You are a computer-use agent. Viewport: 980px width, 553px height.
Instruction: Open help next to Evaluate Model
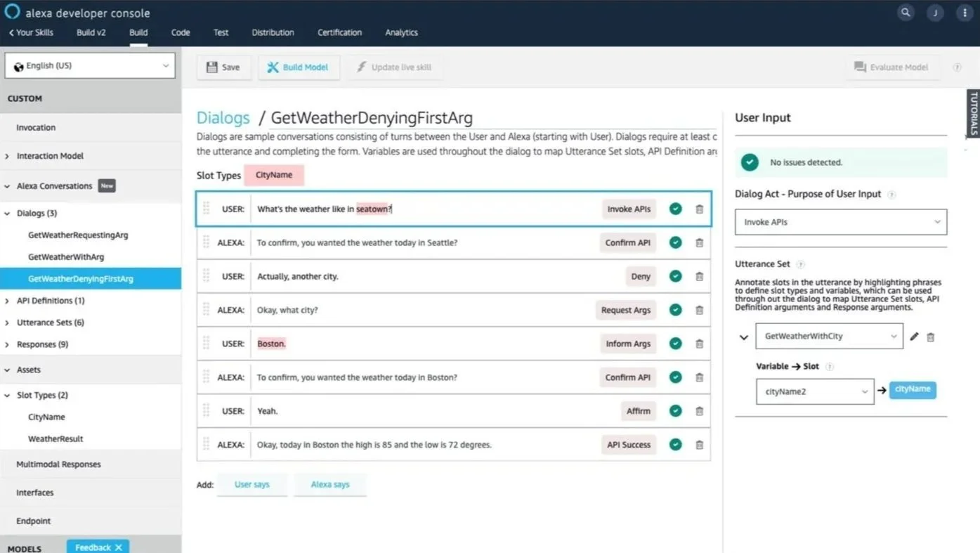point(957,67)
